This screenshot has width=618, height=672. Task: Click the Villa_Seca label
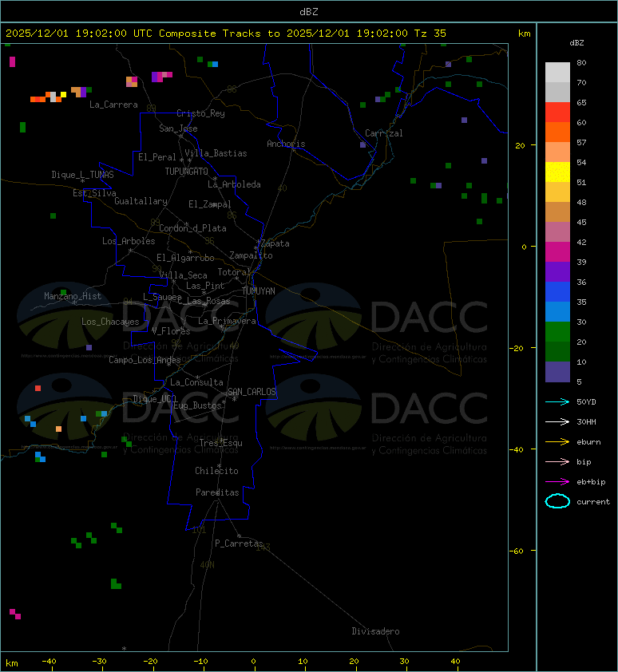(183, 275)
